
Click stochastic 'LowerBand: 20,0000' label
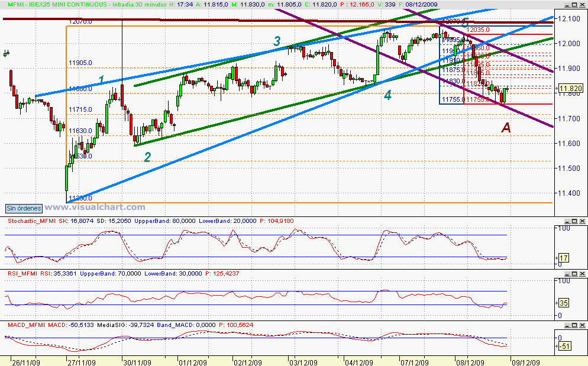[228, 221]
